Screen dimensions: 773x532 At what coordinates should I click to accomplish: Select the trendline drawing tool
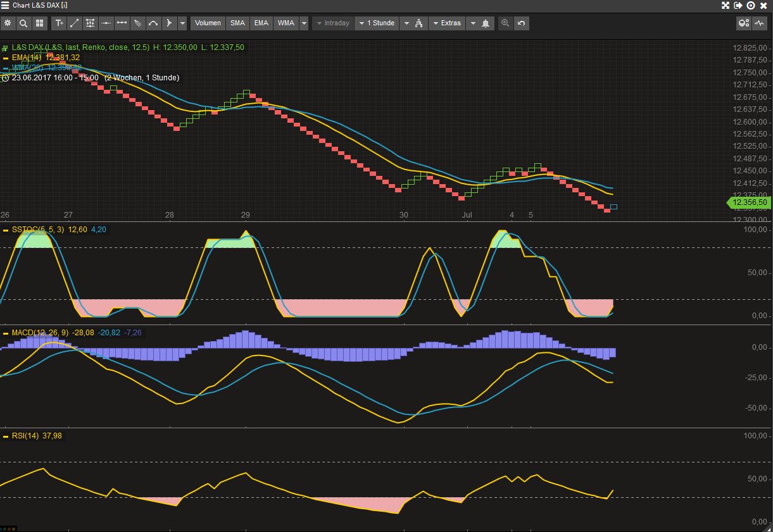coord(75,23)
